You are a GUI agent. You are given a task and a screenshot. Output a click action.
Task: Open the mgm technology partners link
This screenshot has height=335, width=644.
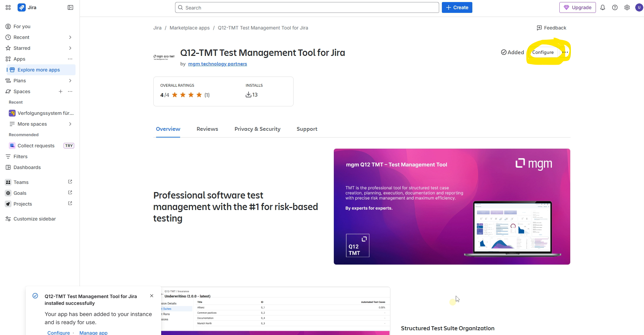(217, 64)
